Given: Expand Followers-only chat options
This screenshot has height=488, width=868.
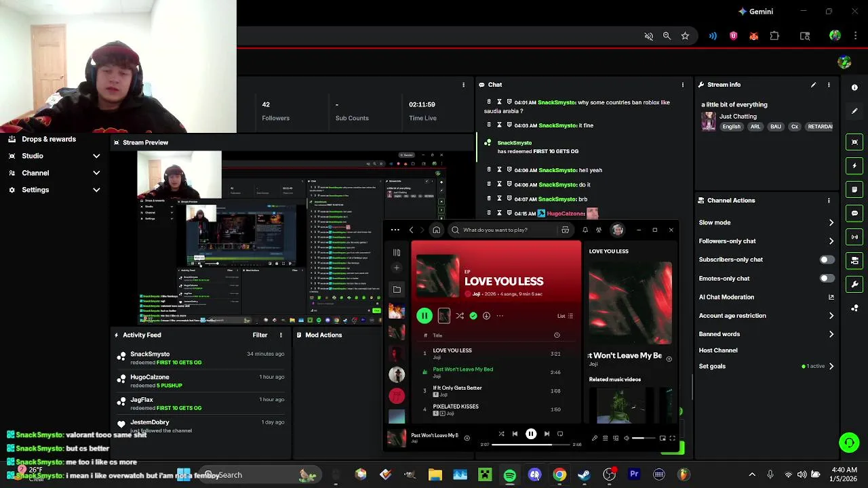Looking at the screenshot, I should pyautogui.click(x=831, y=241).
